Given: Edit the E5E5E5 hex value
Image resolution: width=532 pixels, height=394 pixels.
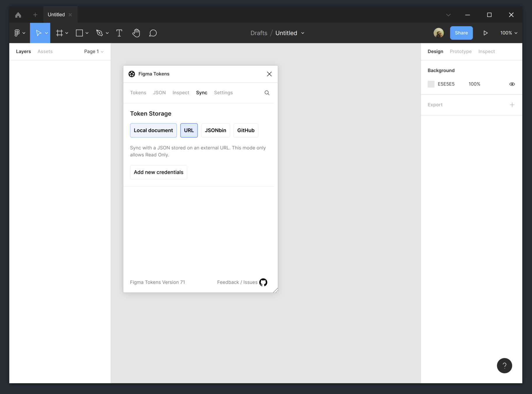Looking at the screenshot, I should tap(446, 84).
